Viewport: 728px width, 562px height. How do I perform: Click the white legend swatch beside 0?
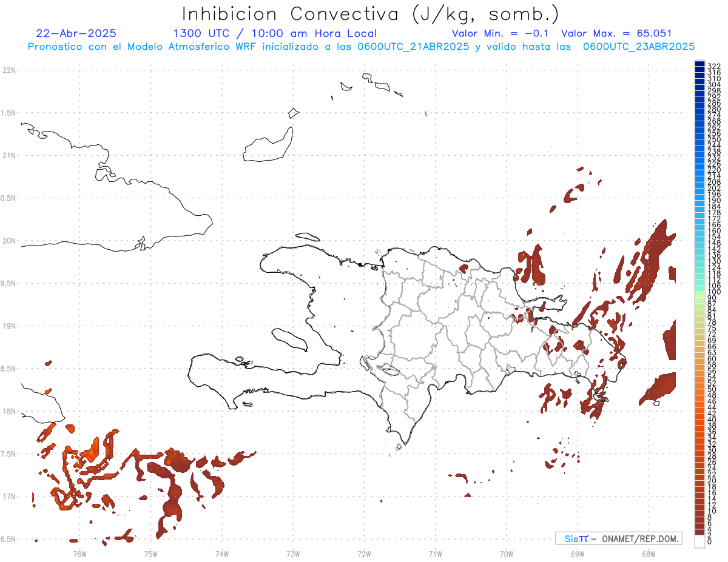click(699, 542)
